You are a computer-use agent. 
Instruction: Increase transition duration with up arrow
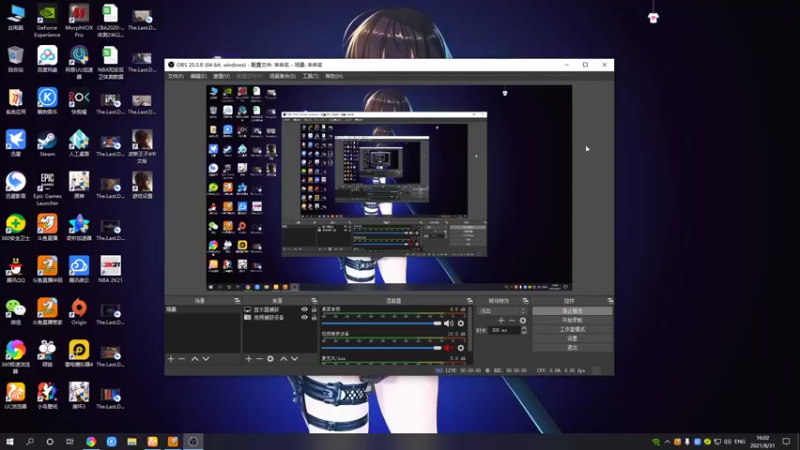524,328
